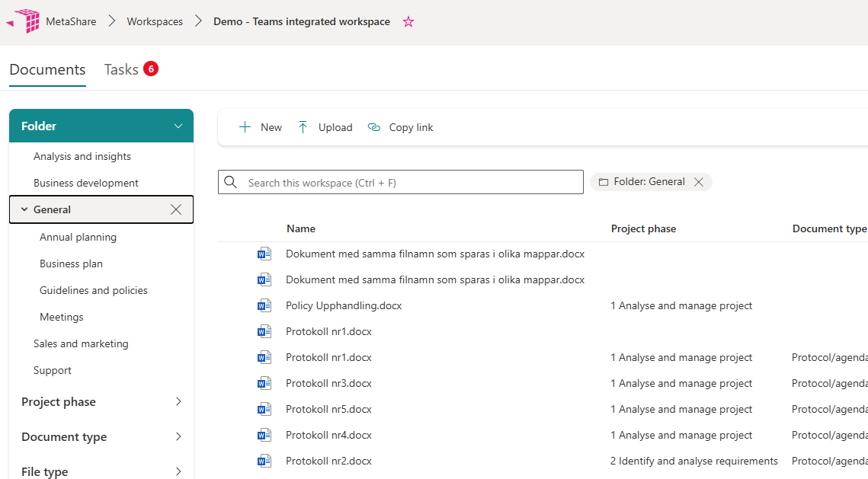The height and width of the screenshot is (479, 868).
Task: Expand the Project phase filter
Action: (x=178, y=402)
